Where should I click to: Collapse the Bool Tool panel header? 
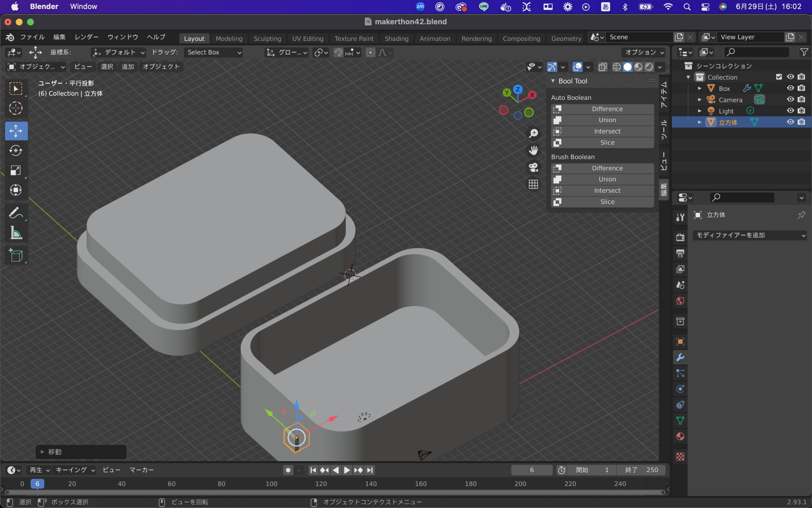(553, 81)
